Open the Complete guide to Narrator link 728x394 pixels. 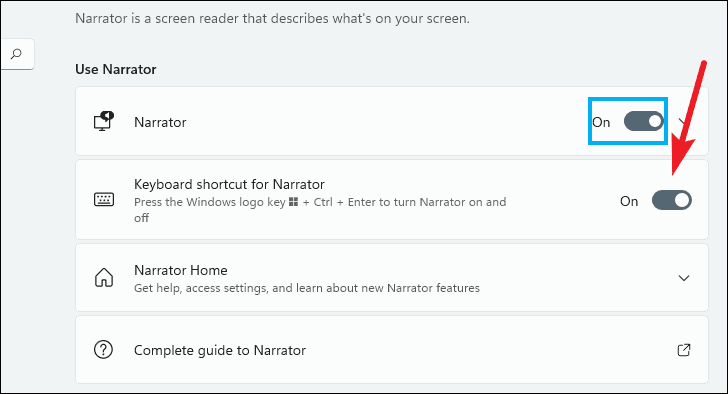220,350
